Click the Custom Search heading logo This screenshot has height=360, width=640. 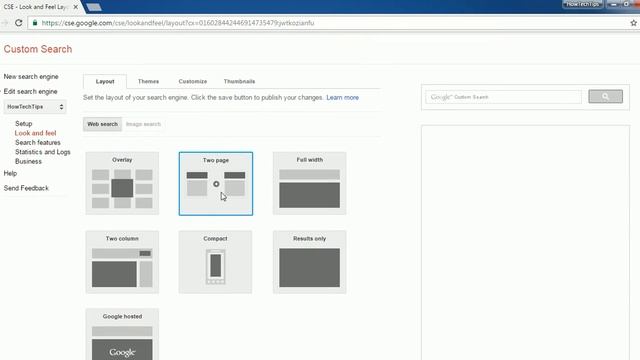click(x=38, y=49)
